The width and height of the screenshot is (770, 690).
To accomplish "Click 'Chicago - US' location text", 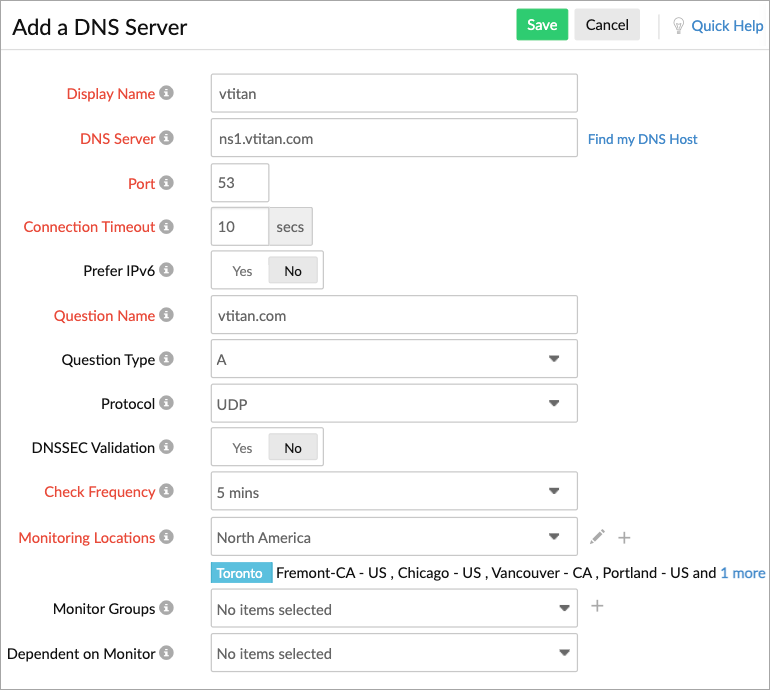I will [x=439, y=573].
